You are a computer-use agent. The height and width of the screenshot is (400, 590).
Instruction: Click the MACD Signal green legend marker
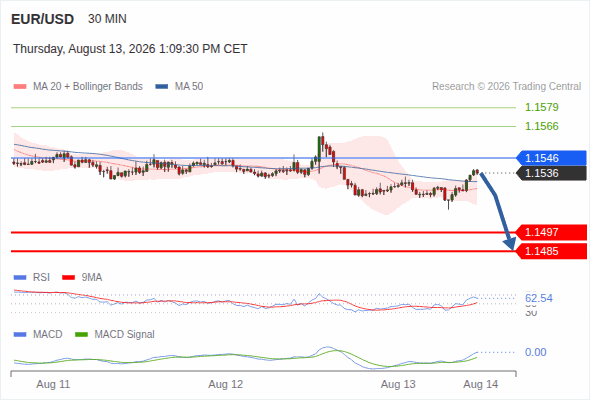(81, 335)
